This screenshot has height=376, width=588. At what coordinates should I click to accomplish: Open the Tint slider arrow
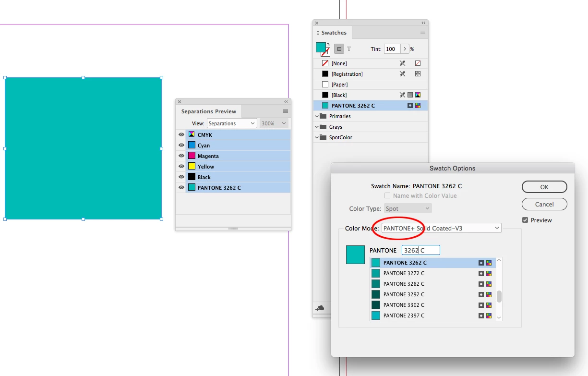[405, 49]
